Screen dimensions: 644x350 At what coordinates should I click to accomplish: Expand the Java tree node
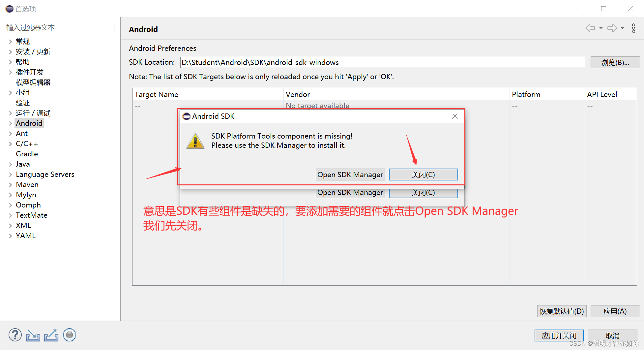10,164
